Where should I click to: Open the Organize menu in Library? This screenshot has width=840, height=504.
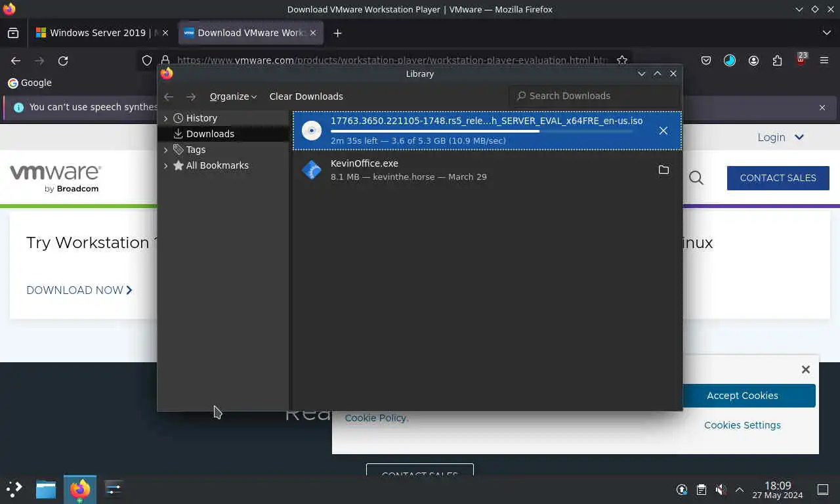tap(233, 96)
